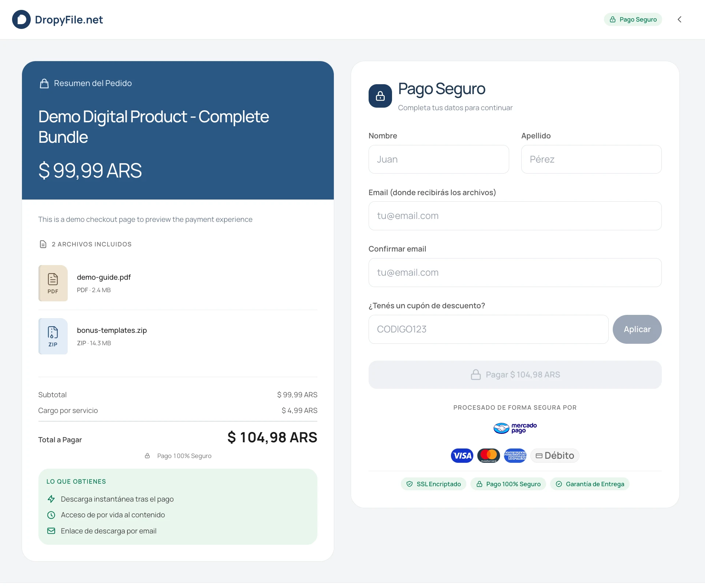Click the coupon code field CODIGO123
The width and height of the screenshot is (705, 588).
pos(488,329)
